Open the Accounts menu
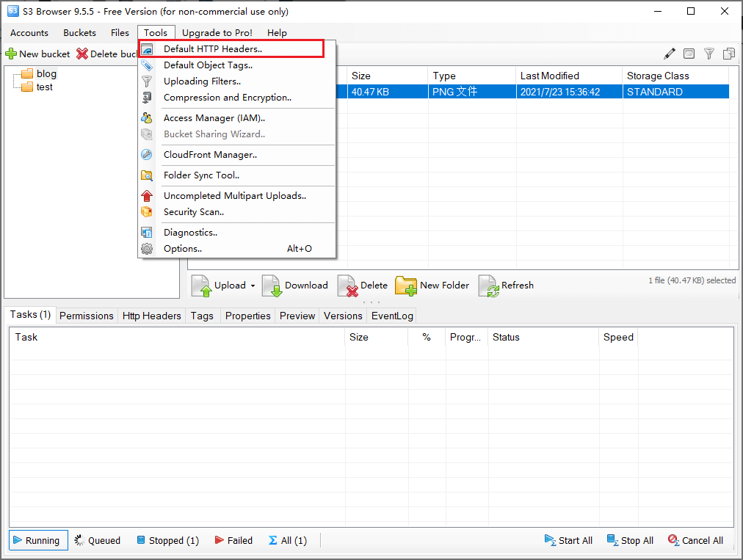The height and width of the screenshot is (560, 743). [29, 33]
